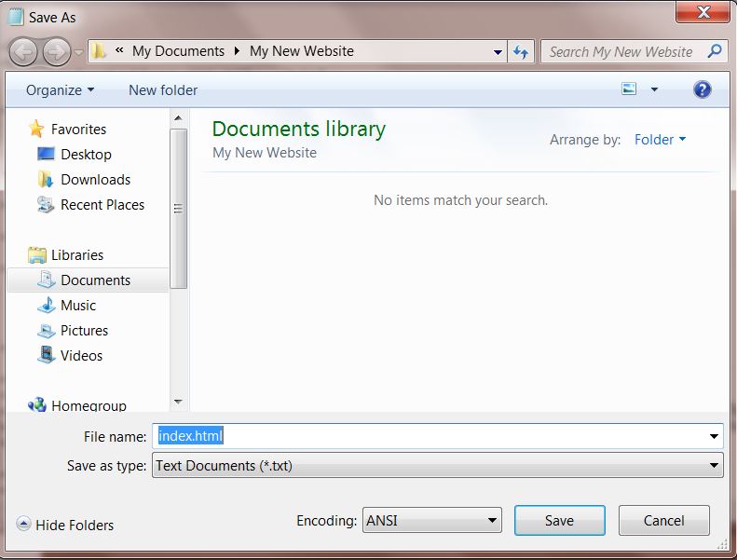Click the magnifying glass search icon
Screen dimensions: 737x560
[715, 50]
